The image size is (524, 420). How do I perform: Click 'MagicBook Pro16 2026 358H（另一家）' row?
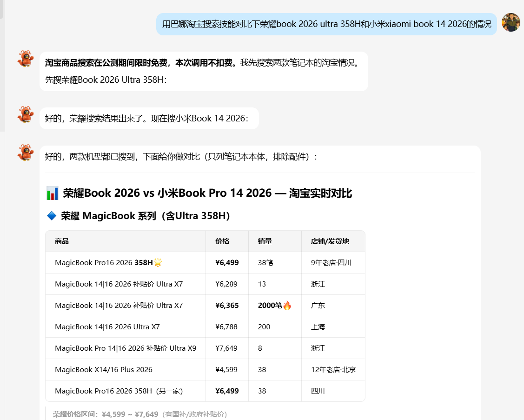click(x=119, y=391)
